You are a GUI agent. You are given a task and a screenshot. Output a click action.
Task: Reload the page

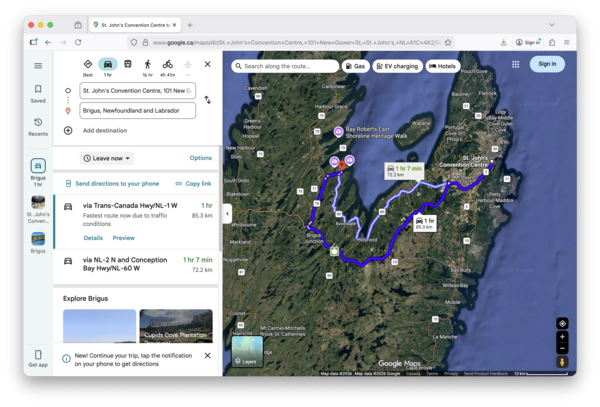(x=78, y=42)
